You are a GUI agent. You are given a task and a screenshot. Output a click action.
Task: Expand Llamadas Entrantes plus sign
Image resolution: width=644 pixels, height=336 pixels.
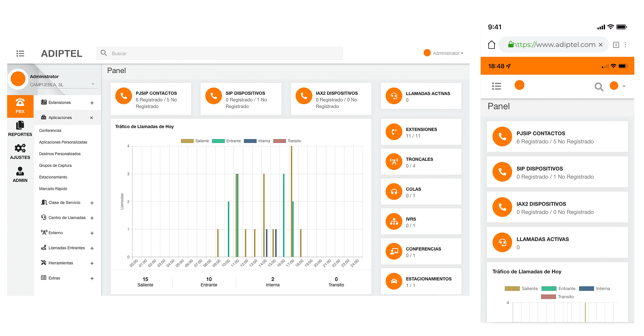pos(92,248)
